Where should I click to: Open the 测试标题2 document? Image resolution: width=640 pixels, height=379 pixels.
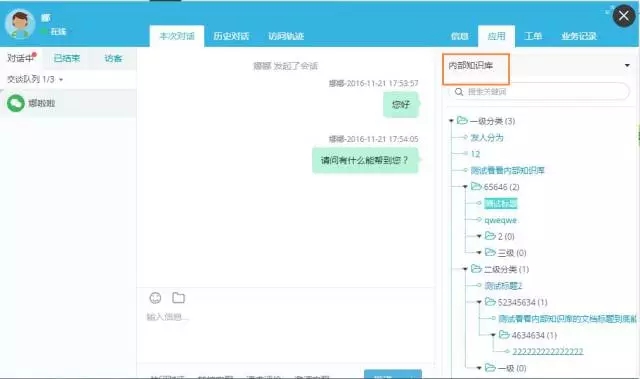point(503,286)
